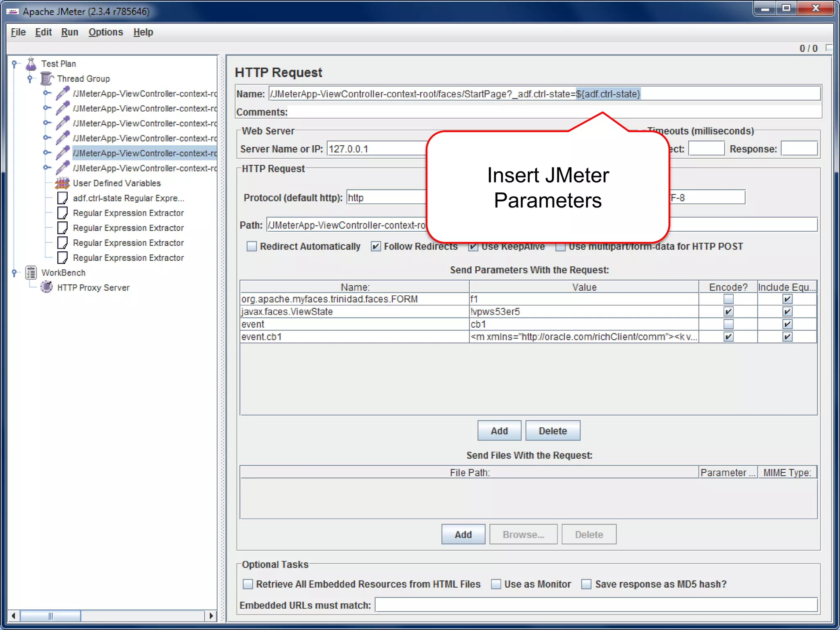Toggle Encode checkbox for event row
Viewport: 840px width, 630px height.
pyautogui.click(x=728, y=324)
